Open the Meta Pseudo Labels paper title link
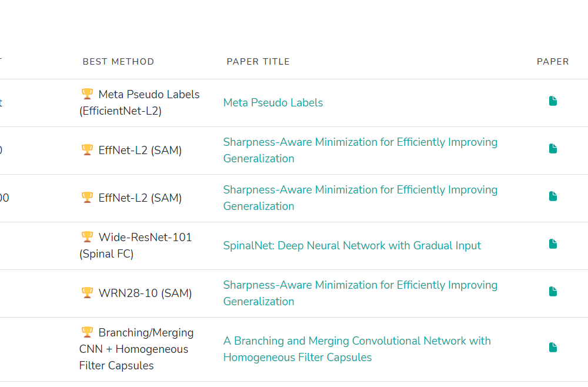The width and height of the screenshot is (588, 387). (273, 103)
